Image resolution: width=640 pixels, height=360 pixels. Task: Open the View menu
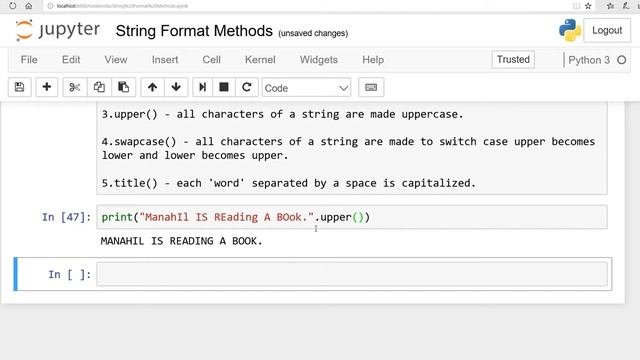(x=116, y=60)
